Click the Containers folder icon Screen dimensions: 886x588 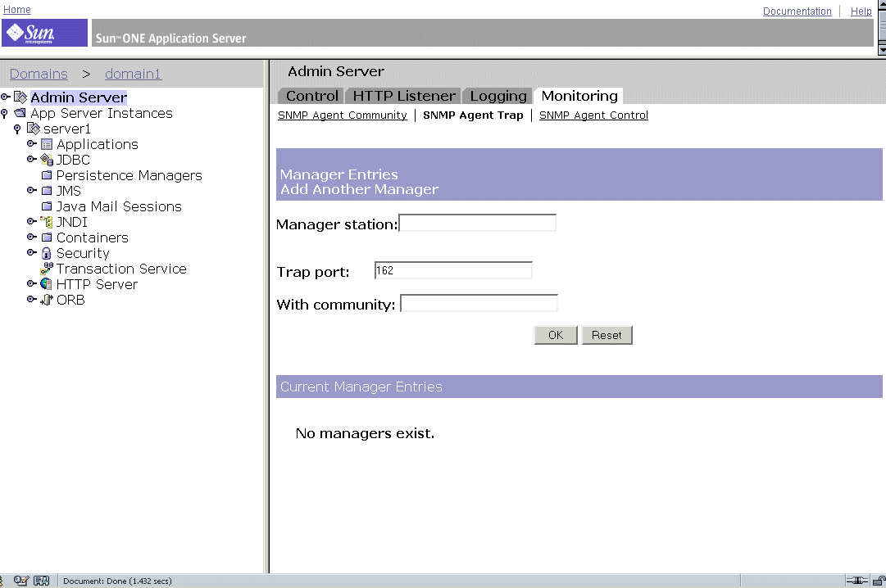tap(45, 237)
